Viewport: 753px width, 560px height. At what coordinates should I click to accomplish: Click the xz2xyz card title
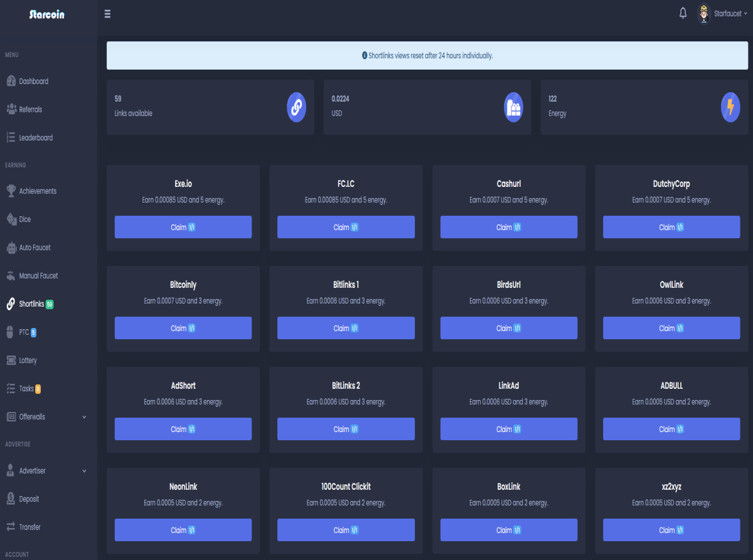(x=671, y=487)
